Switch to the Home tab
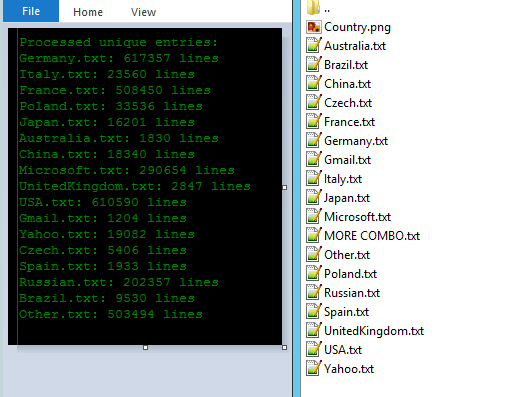This screenshot has height=397, width=505. point(88,12)
